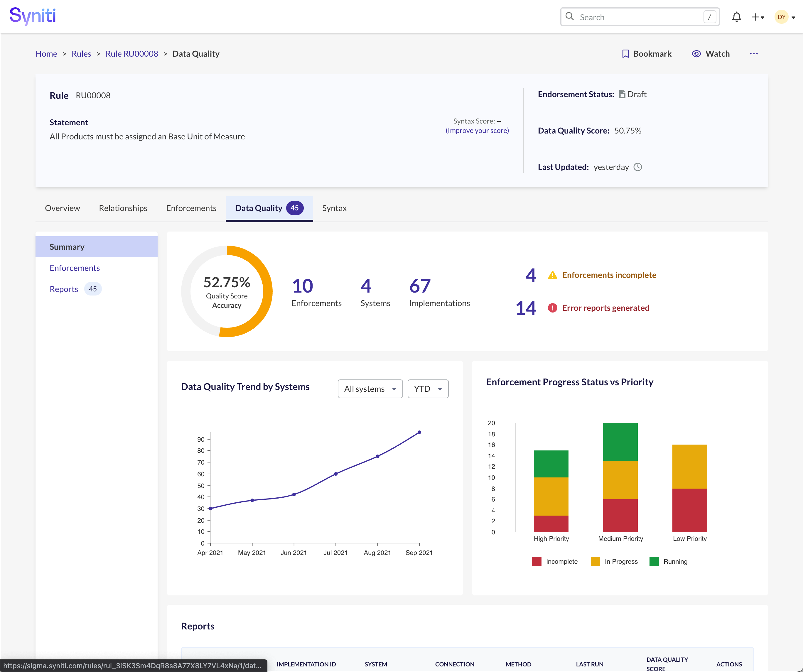Open notifications via the bell icon
The height and width of the screenshot is (672, 803).
click(x=736, y=17)
